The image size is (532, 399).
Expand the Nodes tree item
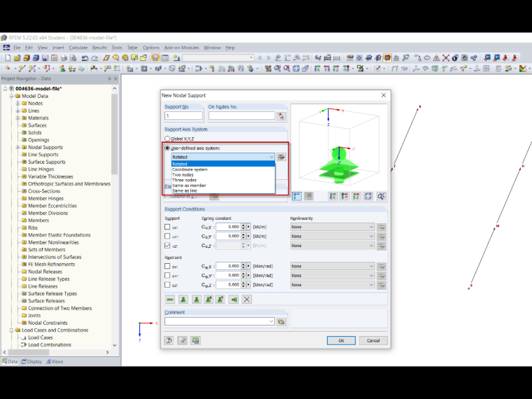click(17, 103)
